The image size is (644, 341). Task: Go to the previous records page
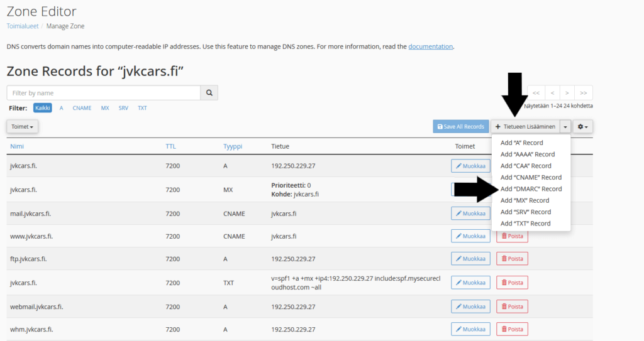[x=552, y=93]
